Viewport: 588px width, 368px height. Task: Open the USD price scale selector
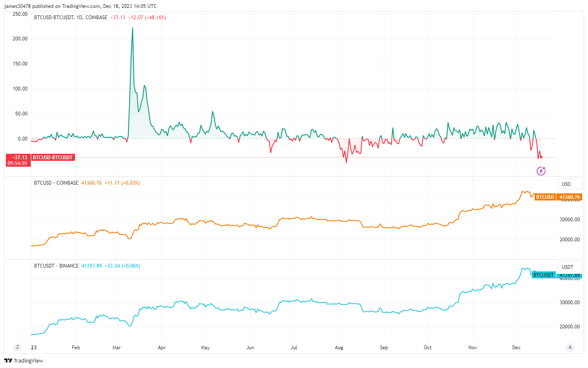pyautogui.click(x=569, y=183)
